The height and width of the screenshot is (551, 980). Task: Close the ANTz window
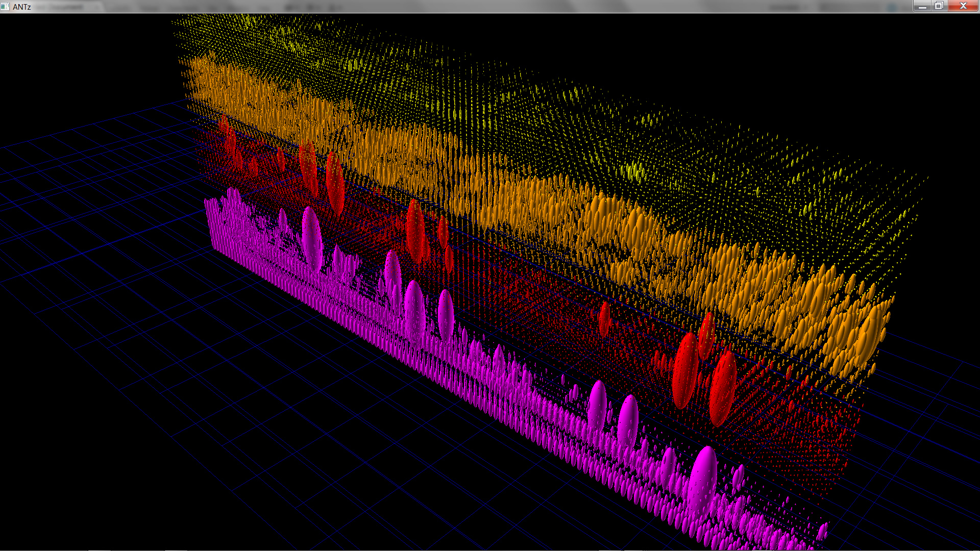[x=963, y=6]
